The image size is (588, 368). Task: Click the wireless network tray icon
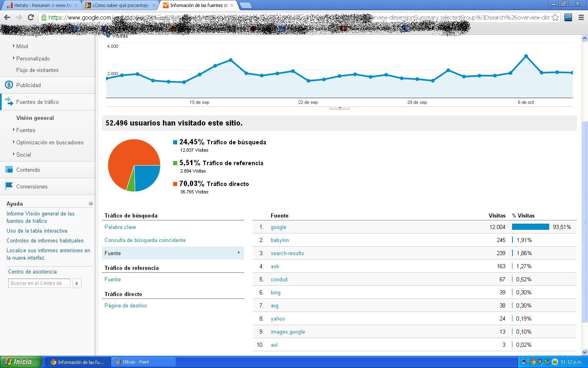[526, 361]
